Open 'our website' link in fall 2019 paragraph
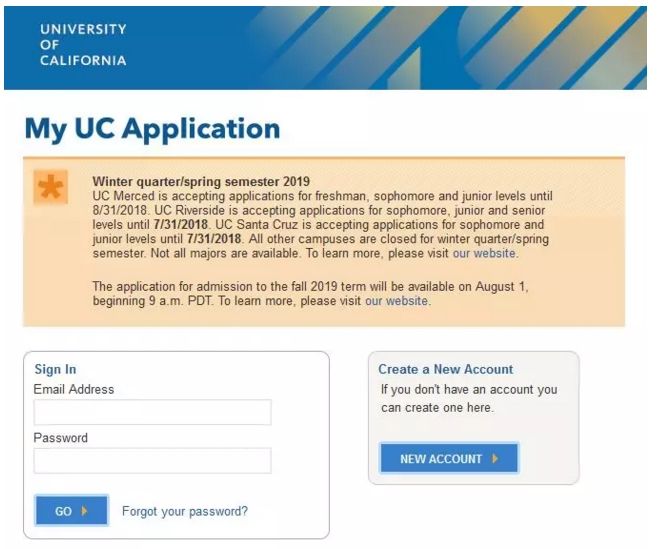This screenshot has width=657, height=549. (x=396, y=300)
